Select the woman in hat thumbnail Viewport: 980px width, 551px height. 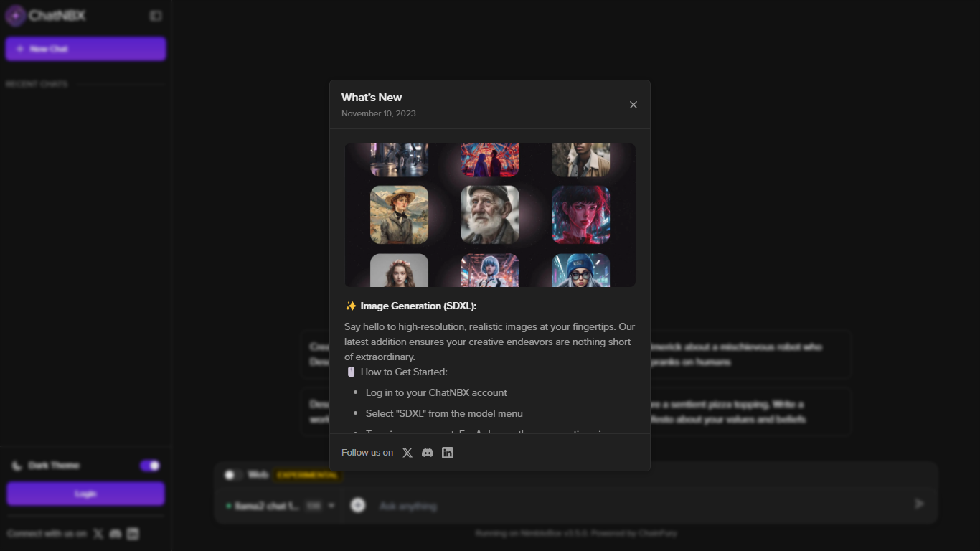coord(399,215)
